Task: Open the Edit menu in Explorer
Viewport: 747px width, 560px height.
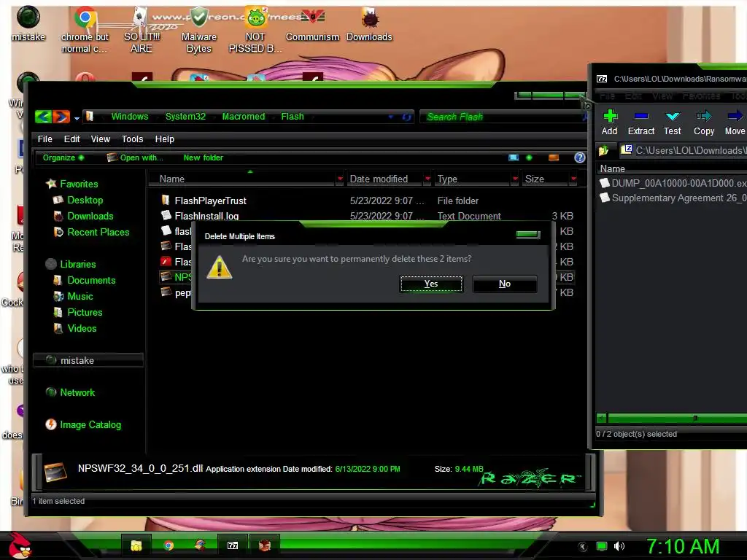Action: 72,139
